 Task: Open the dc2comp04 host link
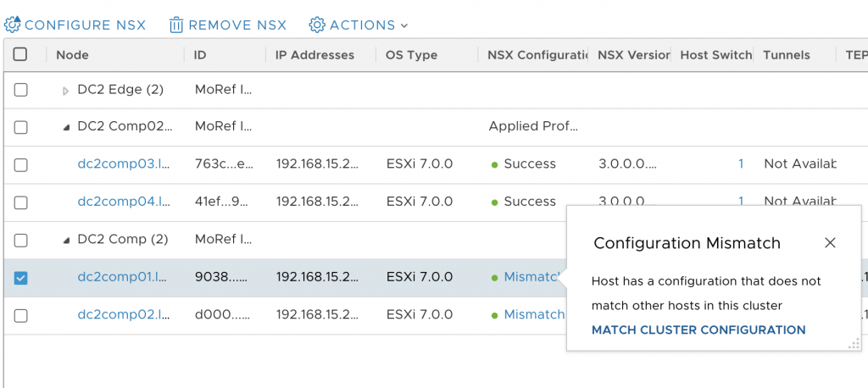point(124,202)
